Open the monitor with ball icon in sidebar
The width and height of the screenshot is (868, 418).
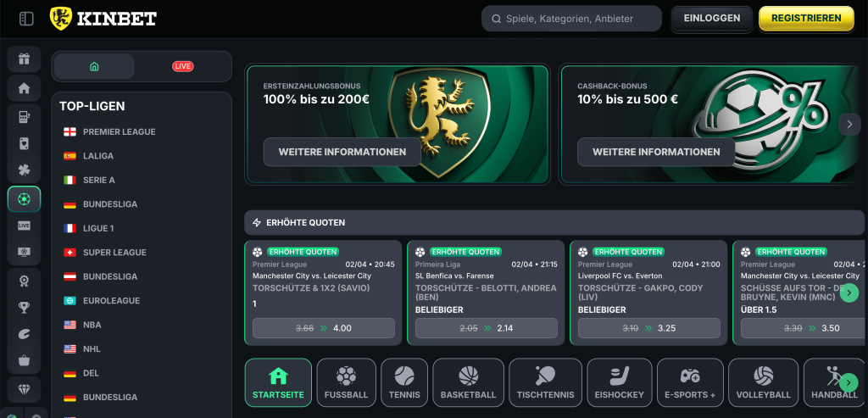pos(24,252)
